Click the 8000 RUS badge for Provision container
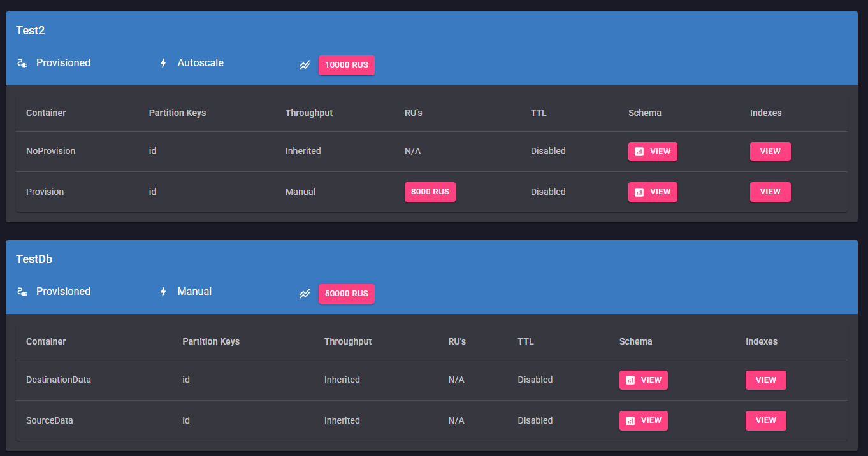This screenshot has height=456, width=868. [x=430, y=192]
